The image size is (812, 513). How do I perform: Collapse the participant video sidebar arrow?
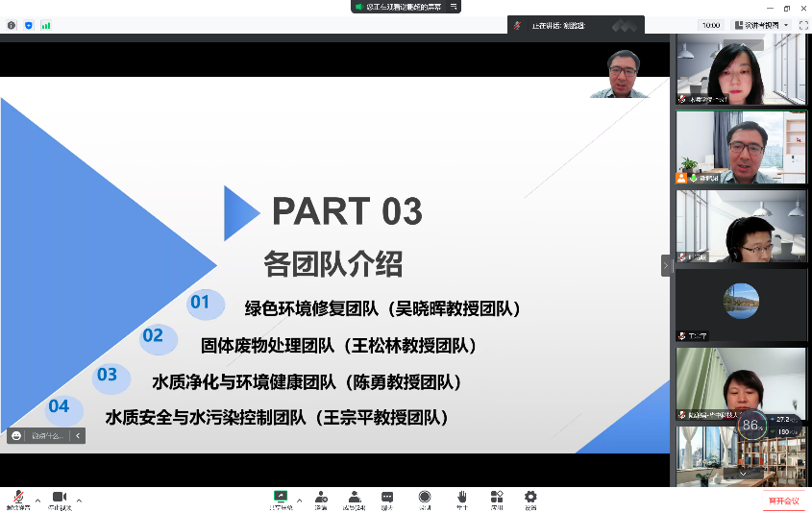tap(666, 265)
